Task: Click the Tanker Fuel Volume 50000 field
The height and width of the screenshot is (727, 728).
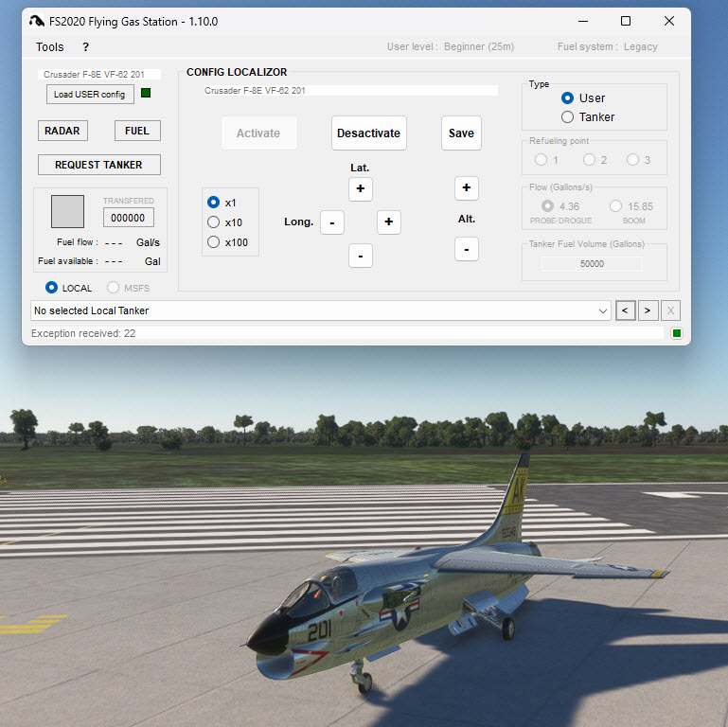Action: click(592, 264)
